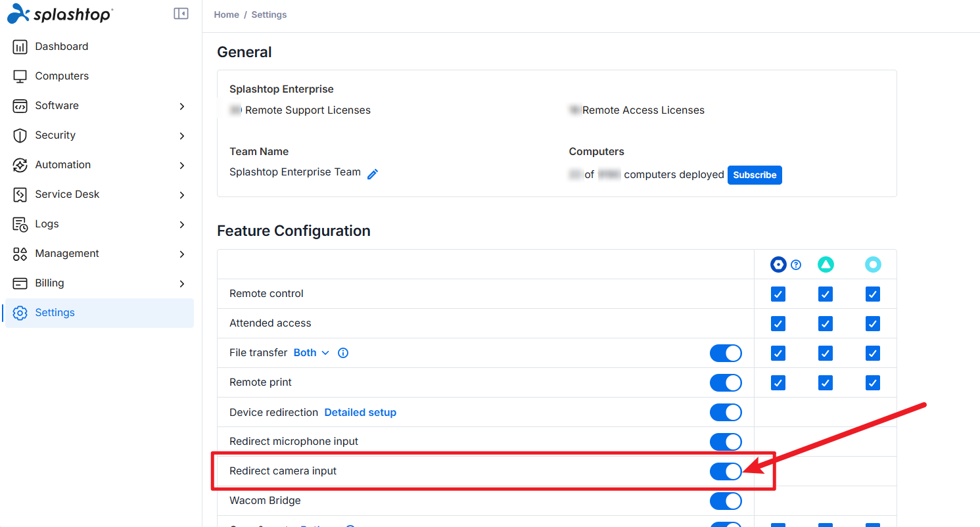Click the Subscribe button
Image resolution: width=980 pixels, height=527 pixels.
(755, 175)
